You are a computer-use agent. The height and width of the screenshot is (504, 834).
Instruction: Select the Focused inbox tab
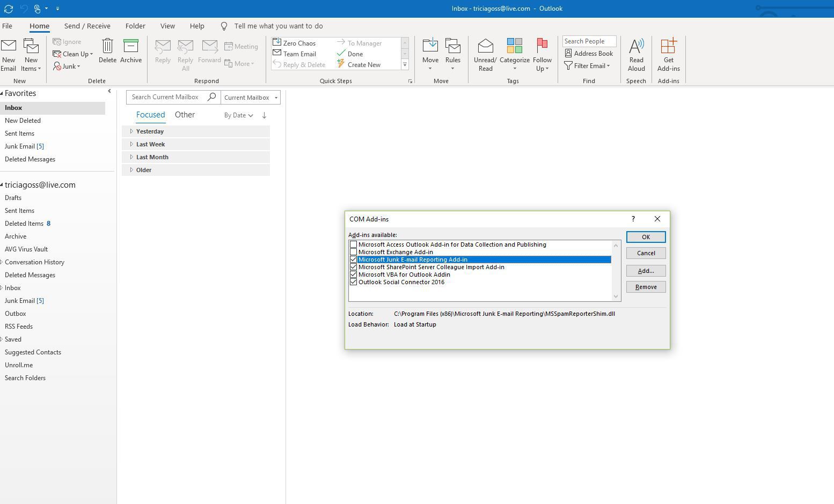150,115
